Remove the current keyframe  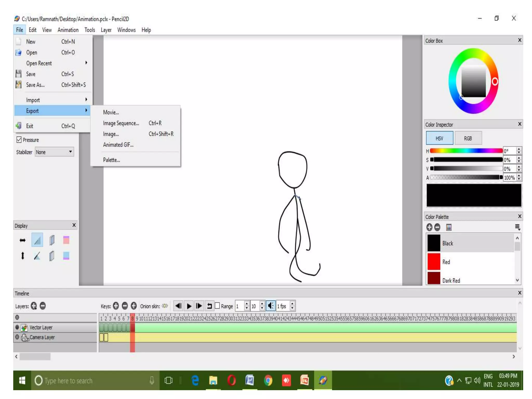point(125,306)
